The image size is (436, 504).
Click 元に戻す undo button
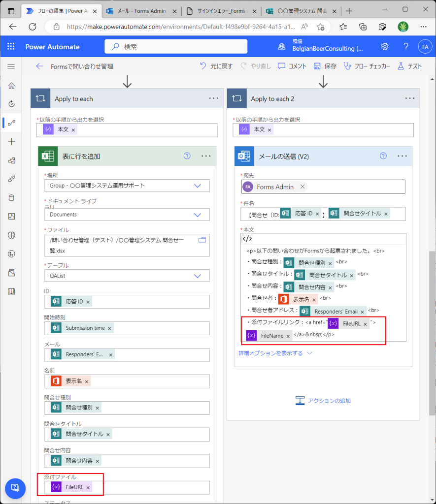216,66
